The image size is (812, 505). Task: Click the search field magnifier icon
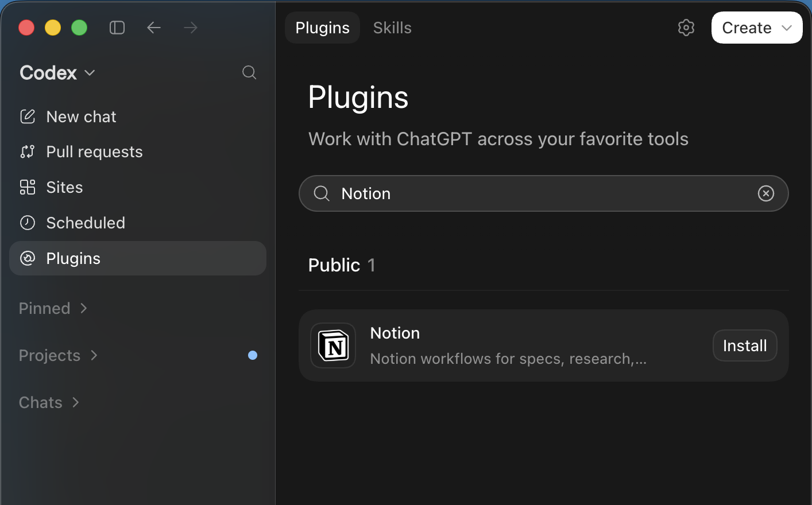(322, 193)
